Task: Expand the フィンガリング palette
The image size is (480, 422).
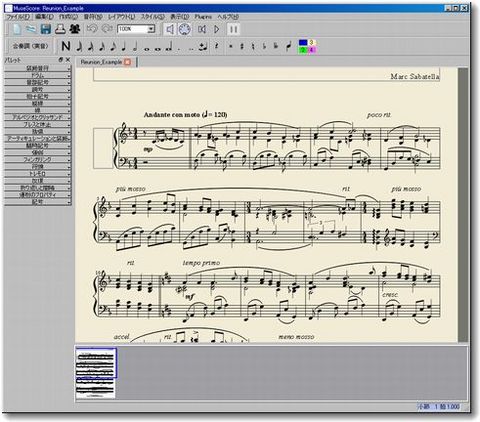Action: pyautogui.click(x=37, y=160)
